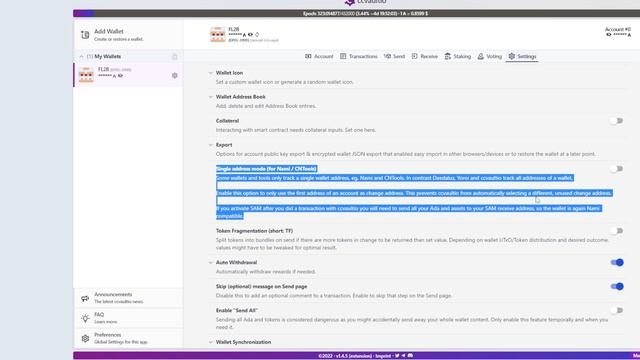Click the Announcements megaphone icon
Viewport: 640px width, 360px height.
[x=85, y=298]
